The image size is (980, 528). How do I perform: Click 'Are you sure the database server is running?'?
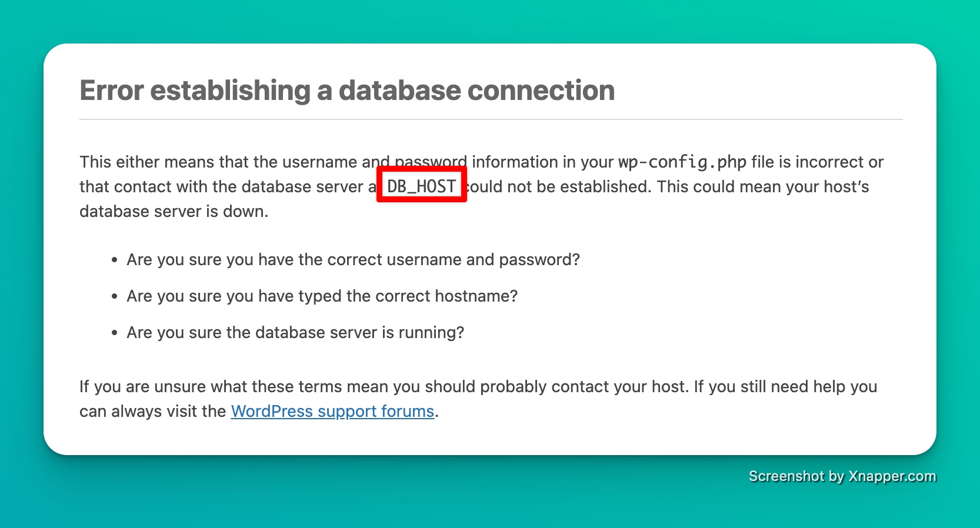coord(295,333)
